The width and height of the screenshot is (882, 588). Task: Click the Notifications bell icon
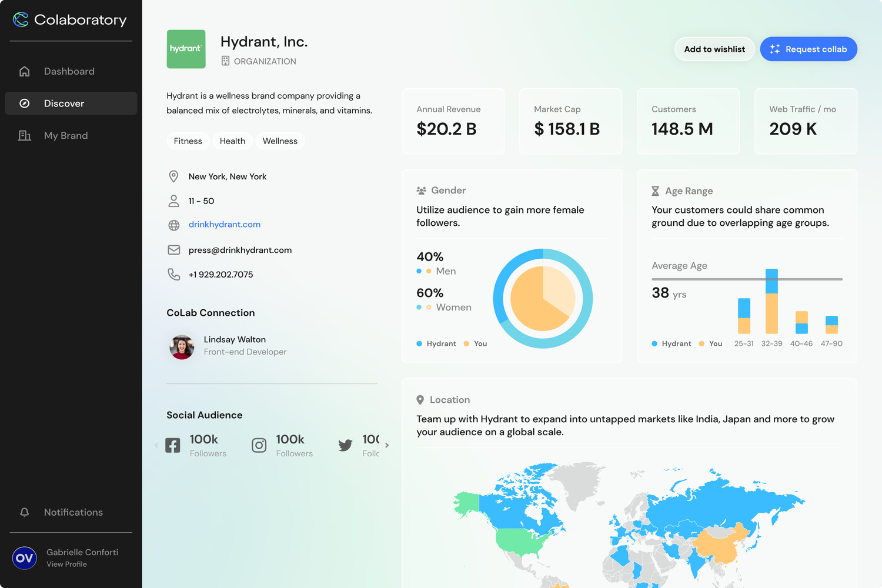pos(25,512)
